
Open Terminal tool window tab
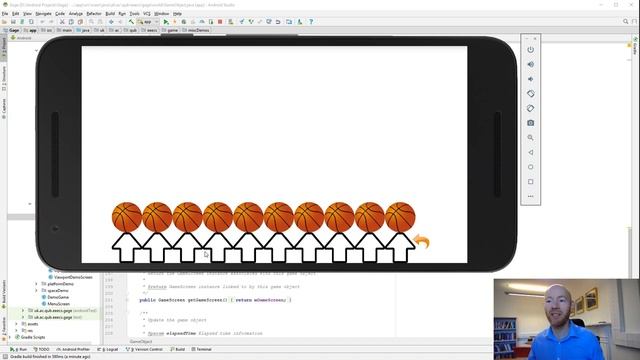click(x=201, y=349)
